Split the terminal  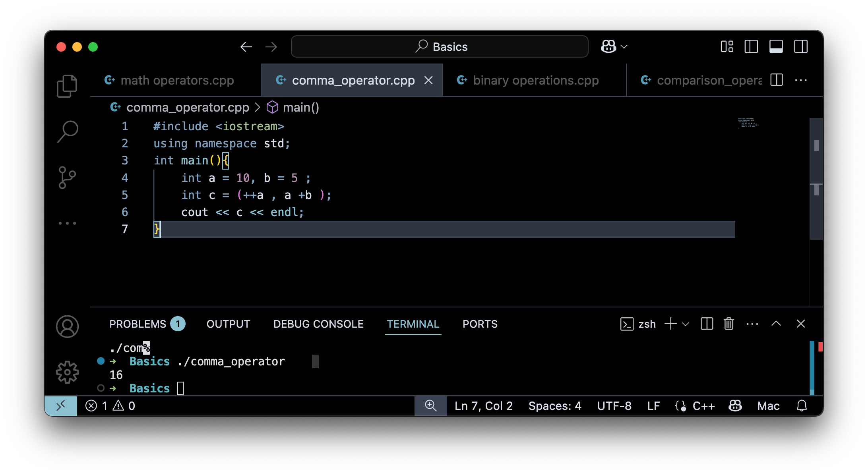706,324
